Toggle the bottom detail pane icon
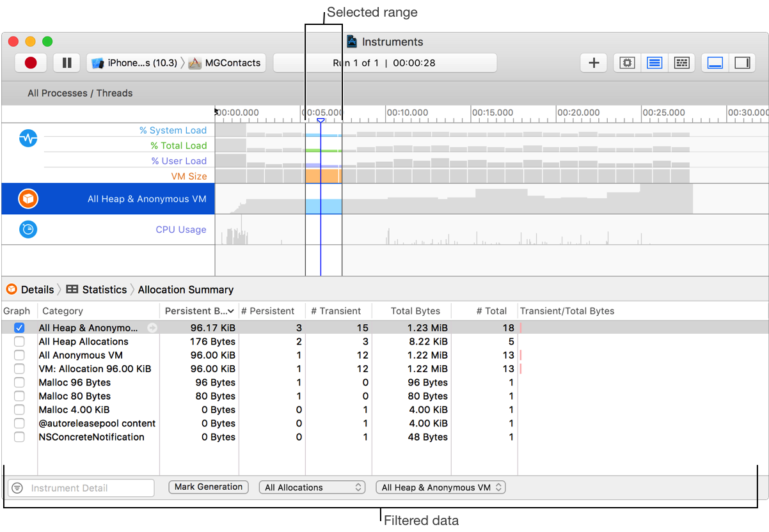This screenshot has width=769, height=532. (715, 63)
